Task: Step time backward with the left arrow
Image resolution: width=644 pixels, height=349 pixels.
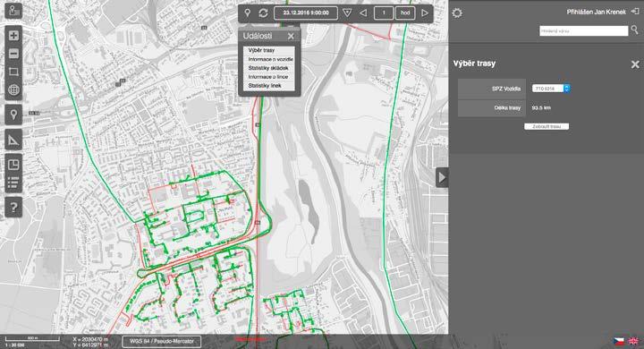Action: pos(363,13)
